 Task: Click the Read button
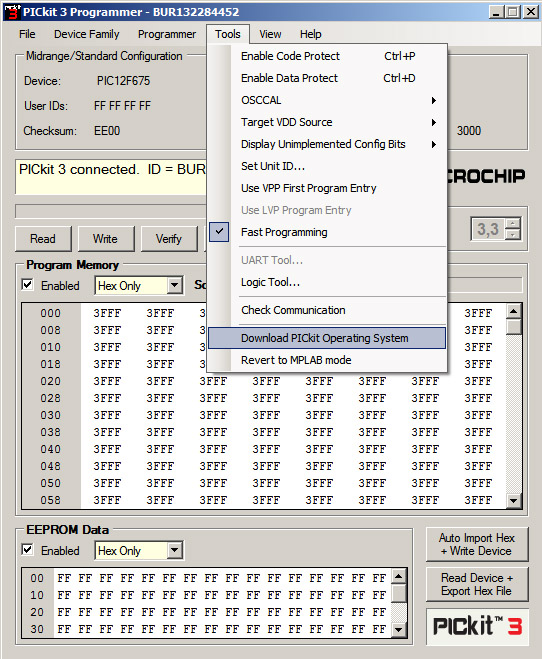(43, 239)
